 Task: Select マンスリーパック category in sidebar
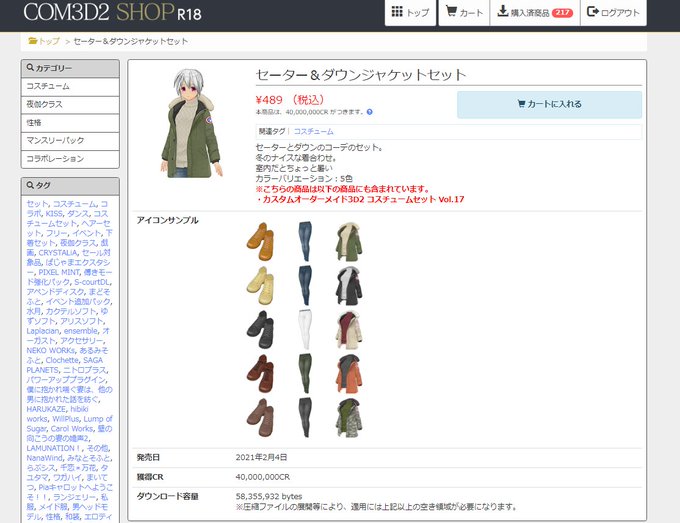(x=70, y=141)
